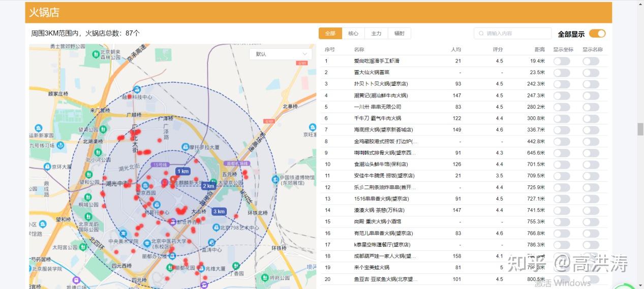The height and width of the screenshot is (289, 644).
Task: Switch to the 主力 tab
Action: (x=376, y=34)
